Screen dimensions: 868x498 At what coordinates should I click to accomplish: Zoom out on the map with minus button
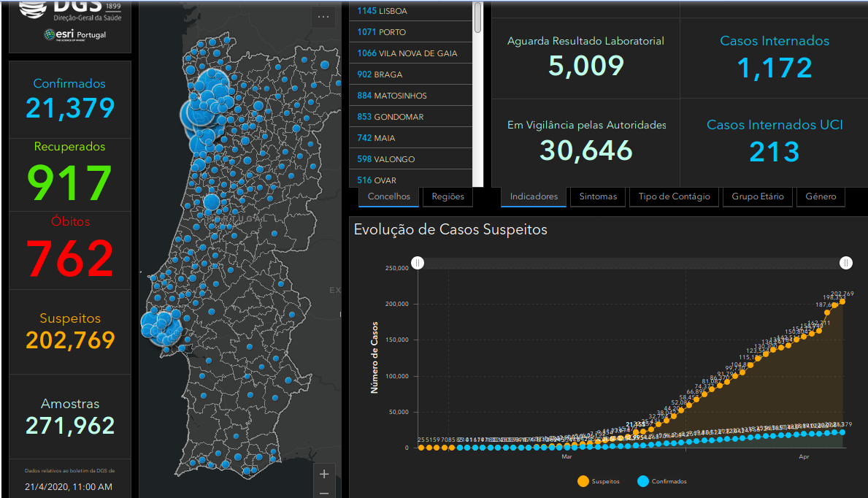324,493
